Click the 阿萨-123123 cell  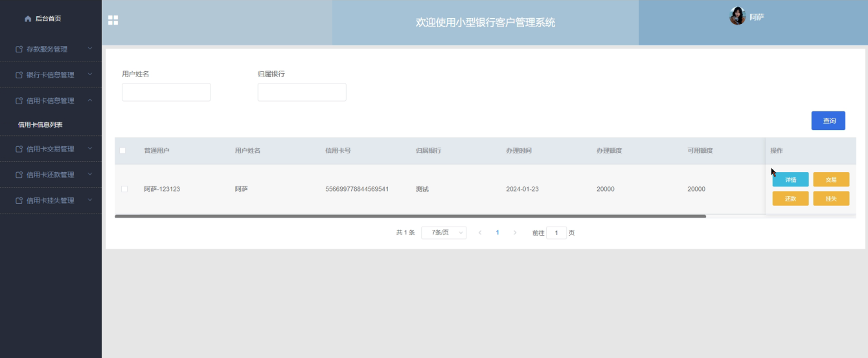click(162, 189)
